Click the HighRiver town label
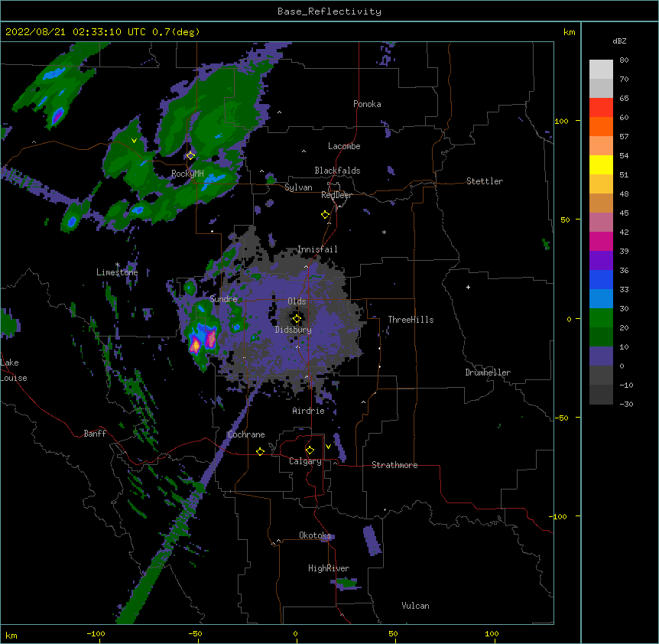Screen dimensions: 659x644 coord(329,568)
